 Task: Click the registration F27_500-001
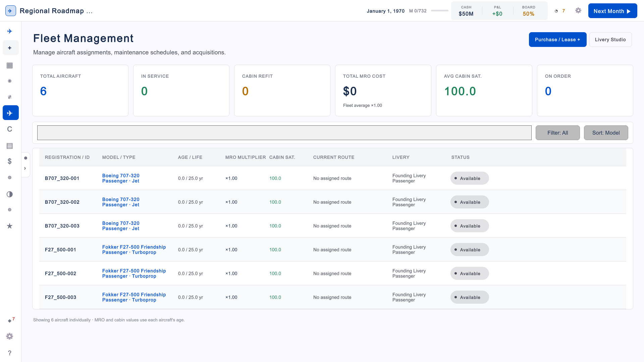coord(60,250)
